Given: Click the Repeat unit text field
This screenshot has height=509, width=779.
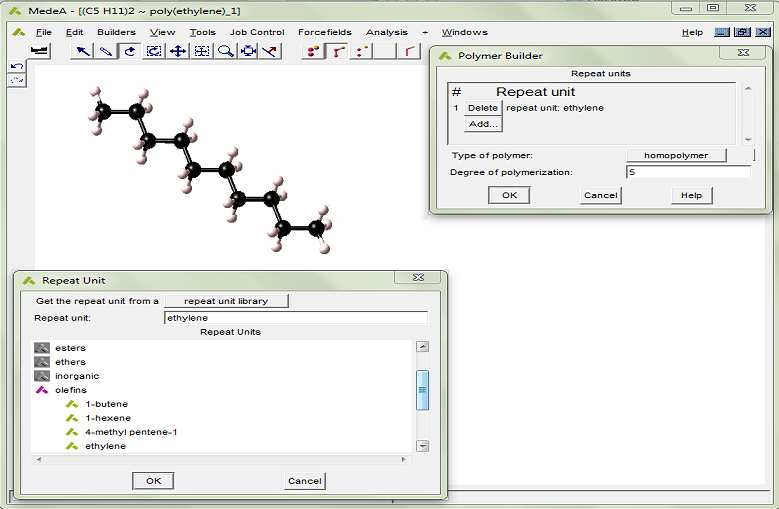Looking at the screenshot, I should click(x=296, y=318).
